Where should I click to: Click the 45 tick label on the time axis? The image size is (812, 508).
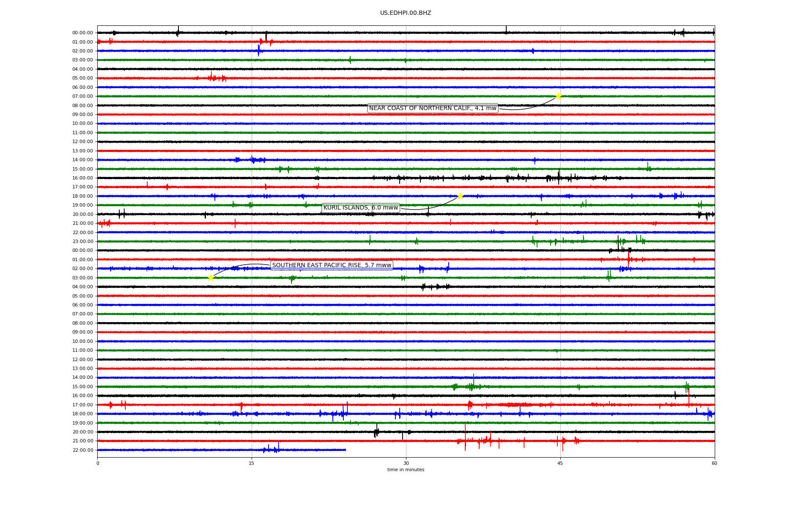(560, 463)
